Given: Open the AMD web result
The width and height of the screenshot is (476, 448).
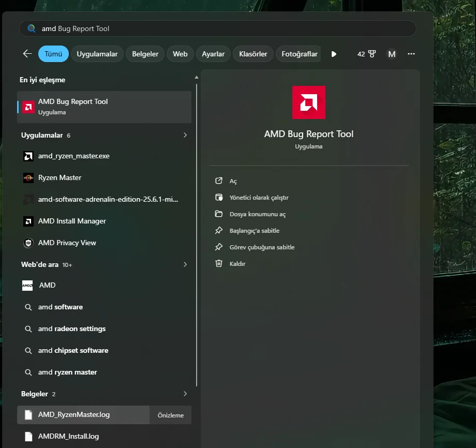Looking at the screenshot, I should (104, 286).
